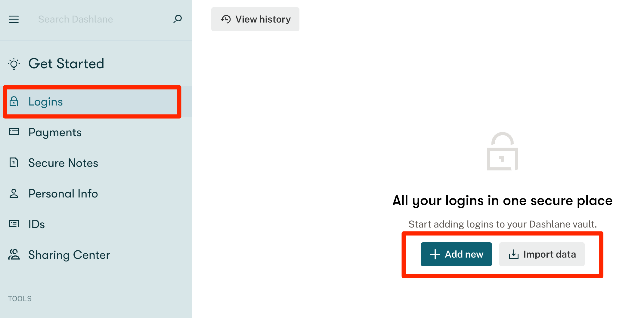
Task: Click the Secure Notes document icon
Action: [x=14, y=163]
